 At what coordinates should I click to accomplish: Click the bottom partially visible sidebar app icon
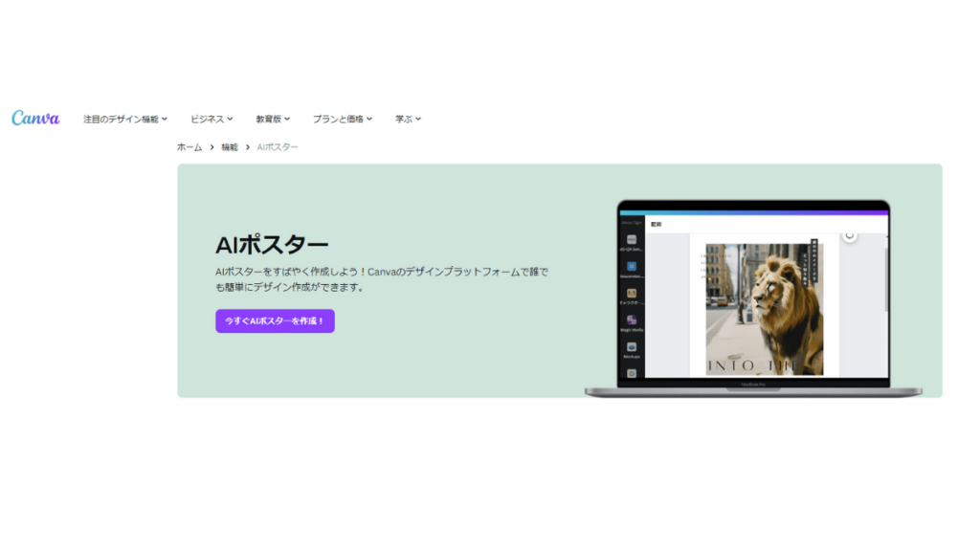[632, 372]
